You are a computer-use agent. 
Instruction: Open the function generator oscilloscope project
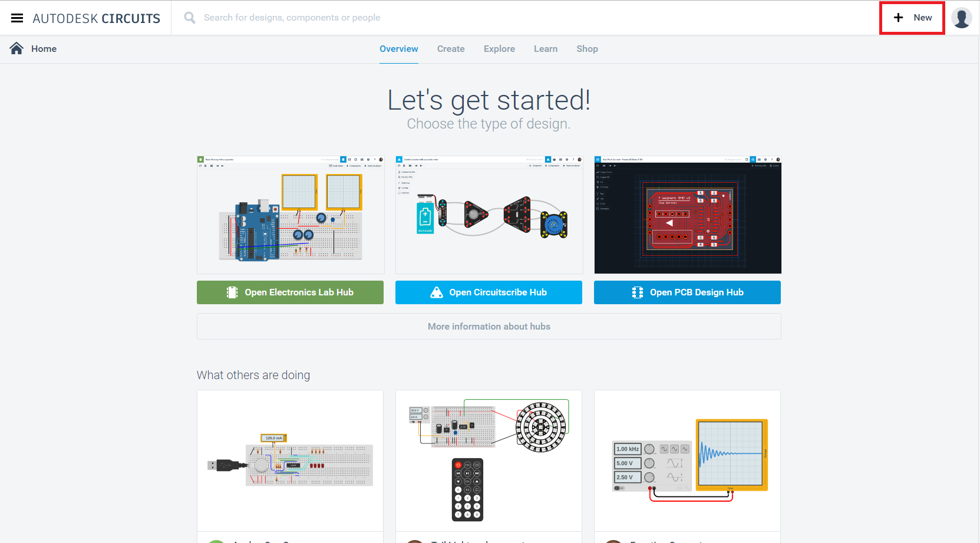coord(687,461)
